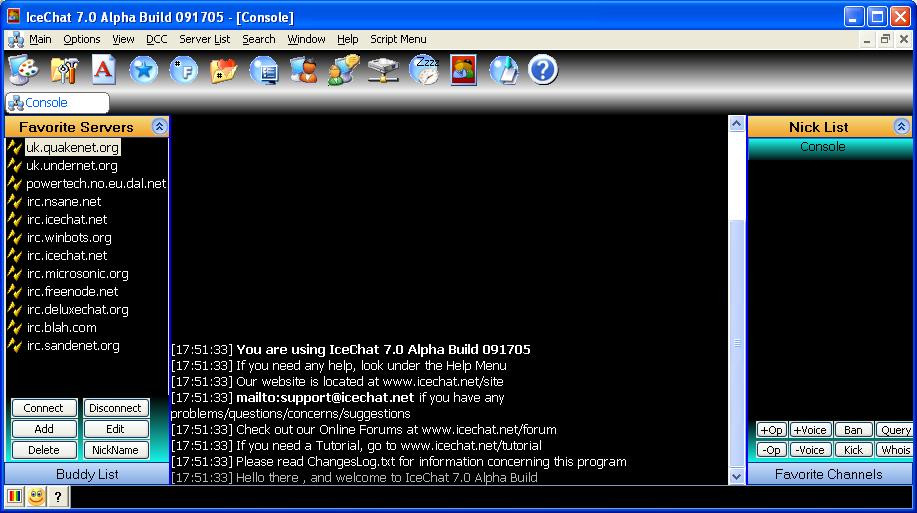The height and width of the screenshot is (513, 917).
Task: Open the DCC menu
Action: pyautogui.click(x=157, y=39)
